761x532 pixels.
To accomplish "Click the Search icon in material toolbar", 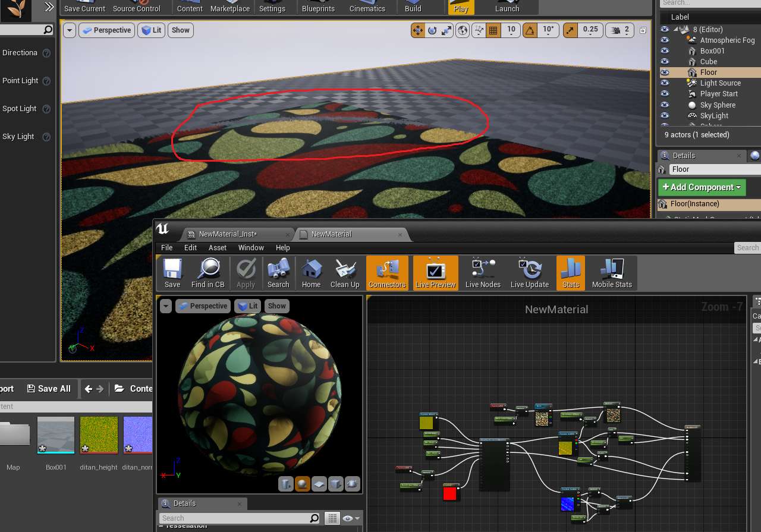I will 278,273.
